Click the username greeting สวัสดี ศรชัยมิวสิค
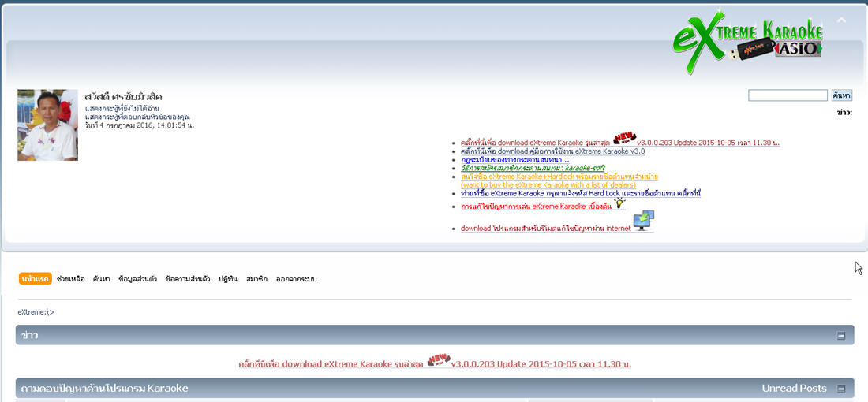The height and width of the screenshot is (402, 868). pos(123,97)
